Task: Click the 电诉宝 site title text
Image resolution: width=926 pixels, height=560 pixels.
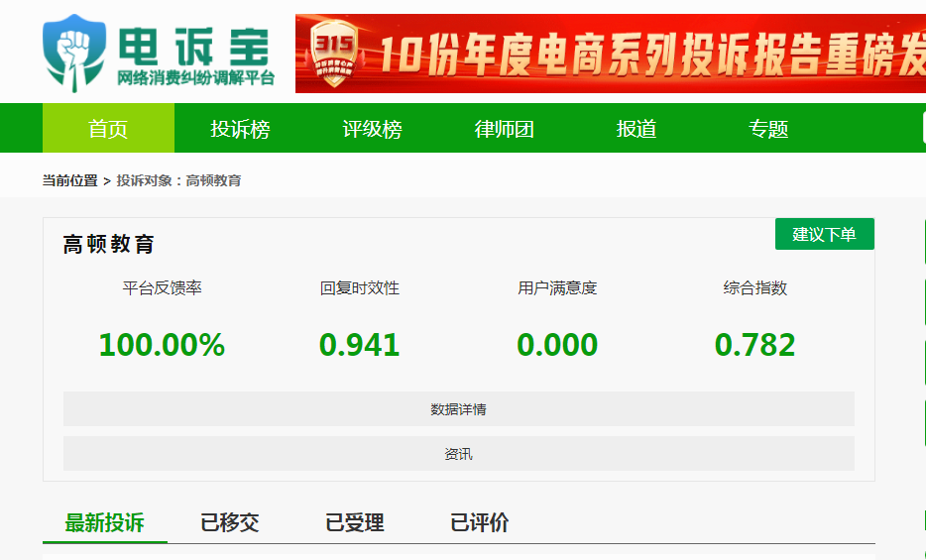Action: click(x=193, y=46)
